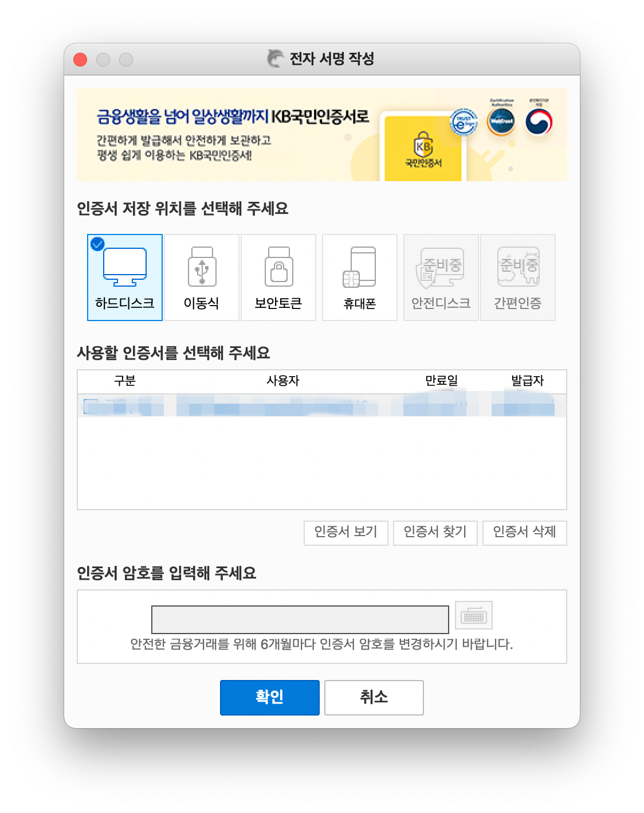Select the 휴대폰 phone storage icon
This screenshot has height=813, width=644.
point(360,277)
